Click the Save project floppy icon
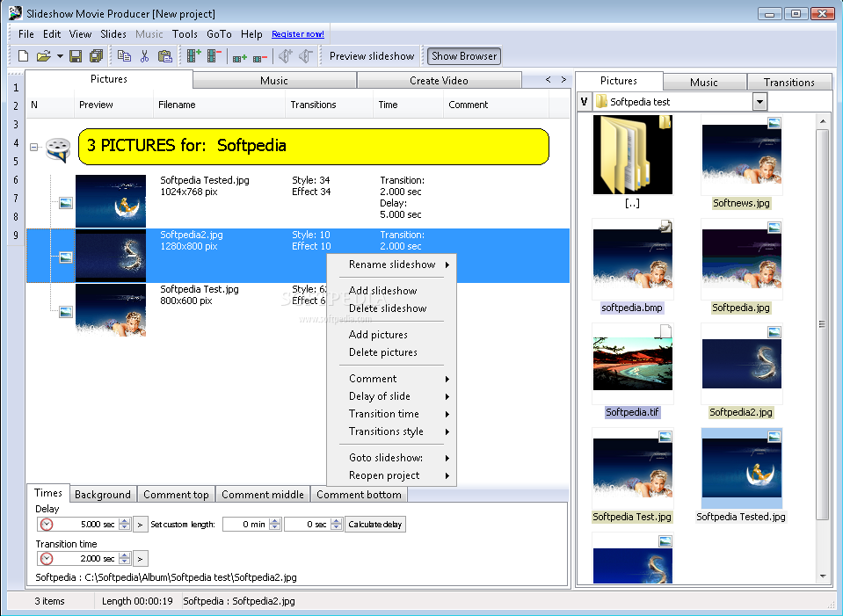843x616 pixels. tap(76, 56)
